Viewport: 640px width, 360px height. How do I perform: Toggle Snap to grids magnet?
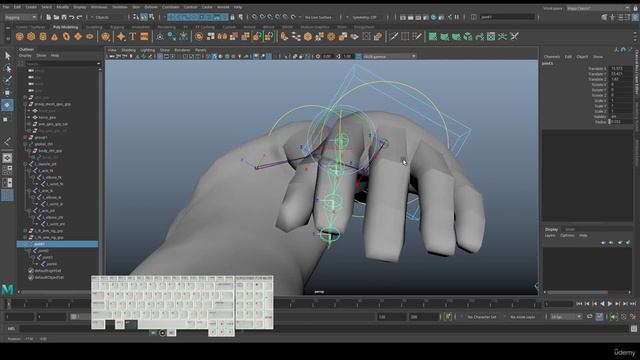(254, 17)
